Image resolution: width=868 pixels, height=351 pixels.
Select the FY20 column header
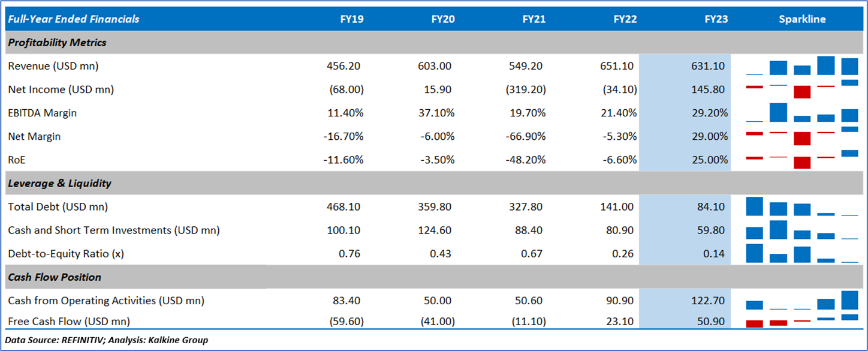point(443,19)
